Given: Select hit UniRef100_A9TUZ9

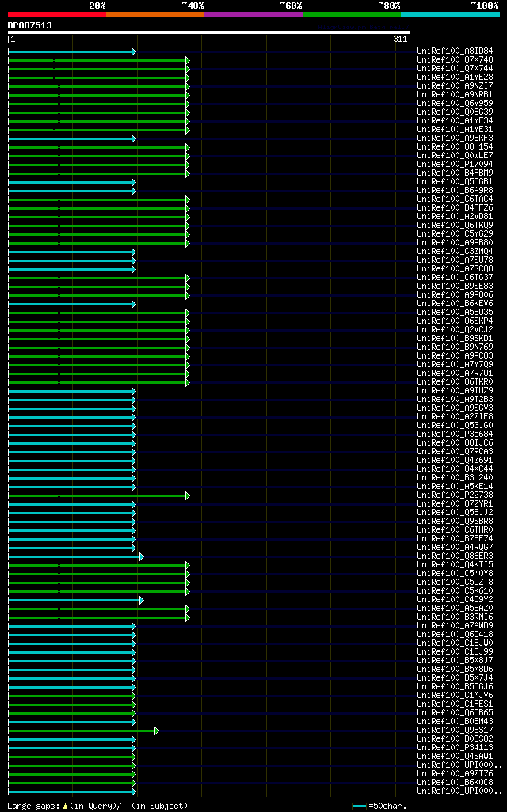Looking at the screenshot, I should pyautogui.click(x=455, y=390).
